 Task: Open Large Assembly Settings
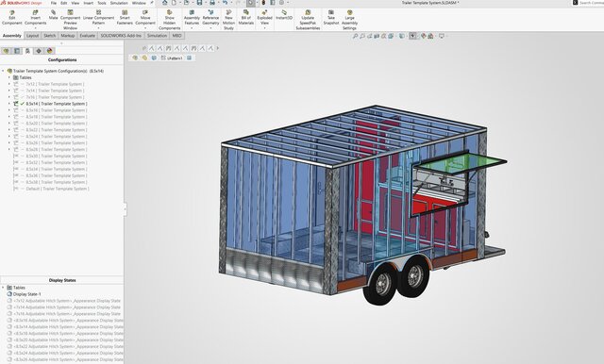[x=349, y=20]
